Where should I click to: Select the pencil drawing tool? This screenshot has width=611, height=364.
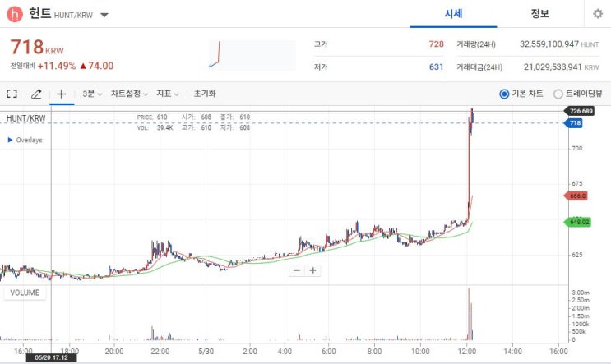[x=36, y=94]
